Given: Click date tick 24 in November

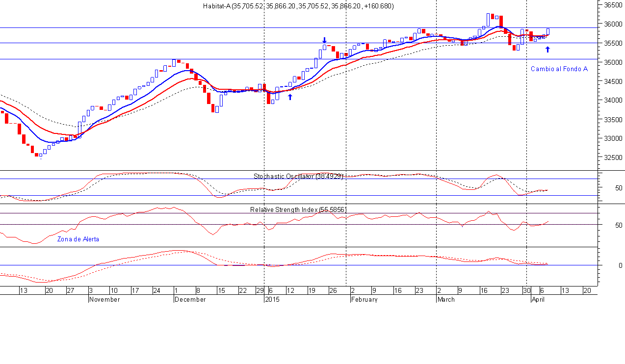Looking at the screenshot, I should click(156, 290).
